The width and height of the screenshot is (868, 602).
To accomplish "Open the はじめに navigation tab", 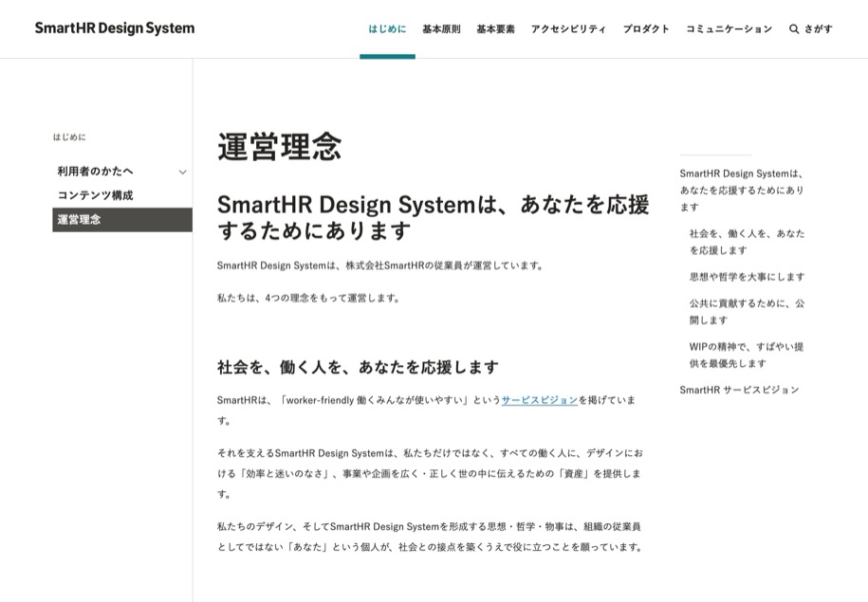I will pyautogui.click(x=387, y=28).
